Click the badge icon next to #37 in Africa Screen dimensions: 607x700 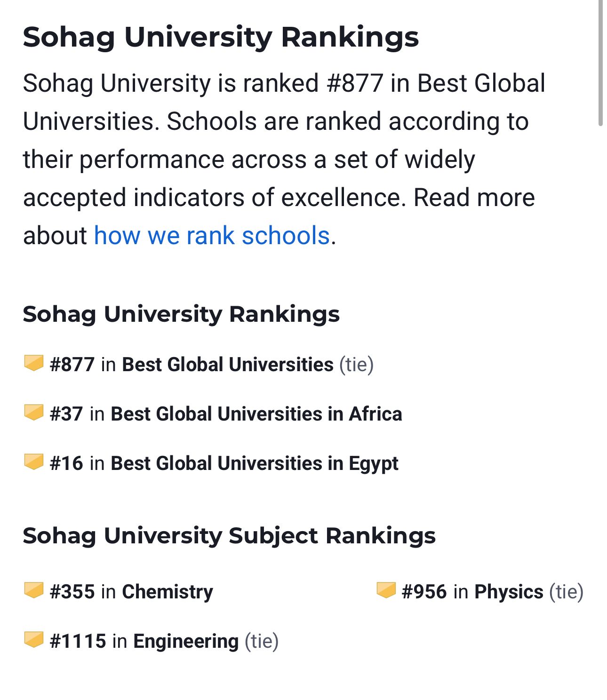point(33,413)
